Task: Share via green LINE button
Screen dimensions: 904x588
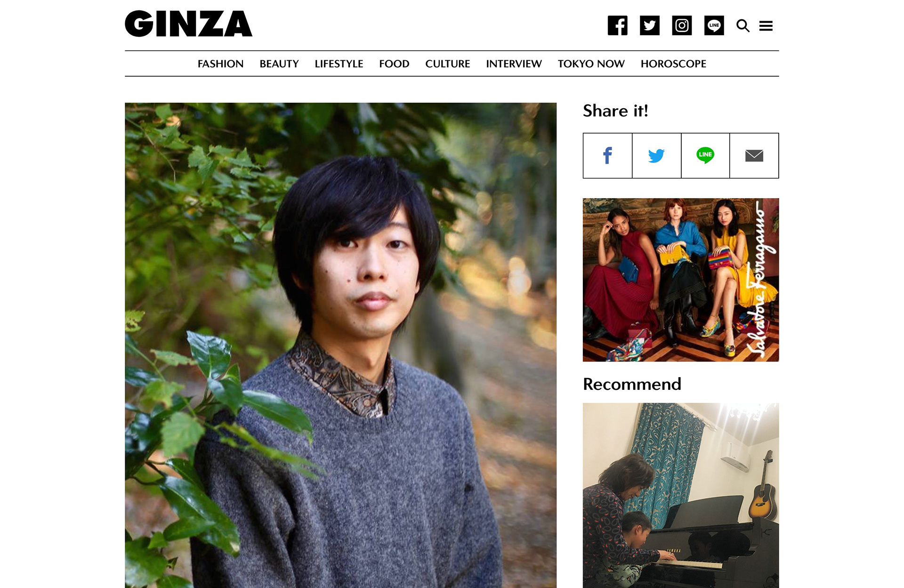Action: coord(705,155)
